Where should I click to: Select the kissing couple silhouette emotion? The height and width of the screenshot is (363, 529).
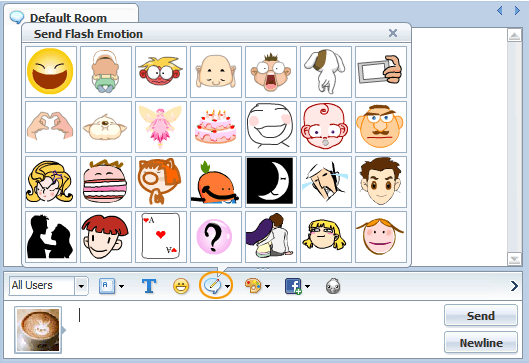[x=51, y=237]
